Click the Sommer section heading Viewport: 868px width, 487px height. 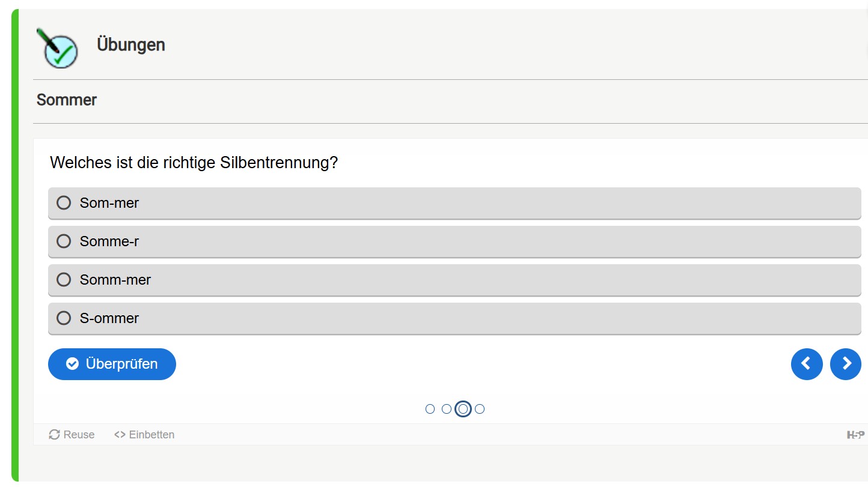pos(67,100)
